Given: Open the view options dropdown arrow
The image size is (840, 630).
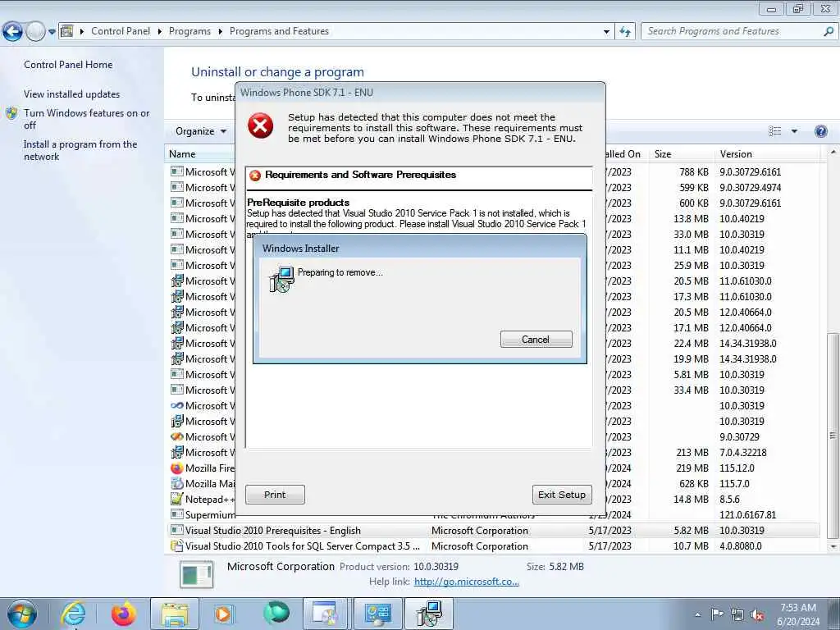Looking at the screenshot, I should coord(794,131).
